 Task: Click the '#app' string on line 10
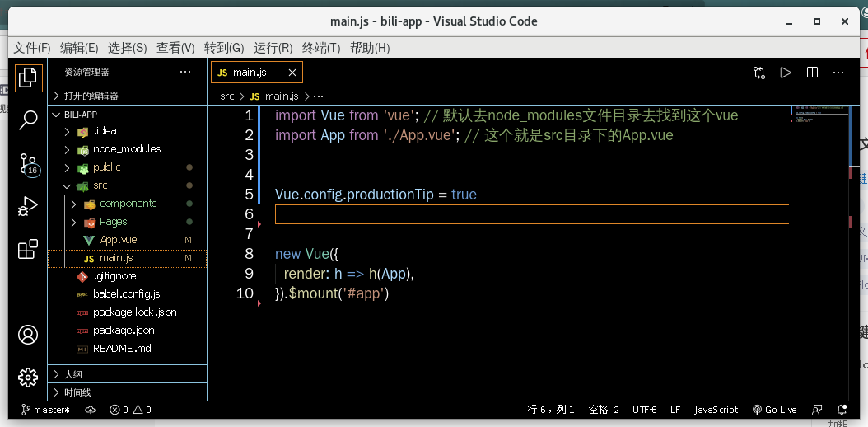362,293
